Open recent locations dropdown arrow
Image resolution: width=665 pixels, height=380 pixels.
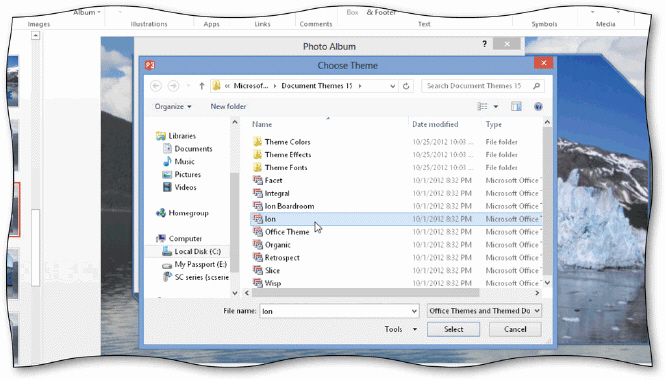(188, 86)
